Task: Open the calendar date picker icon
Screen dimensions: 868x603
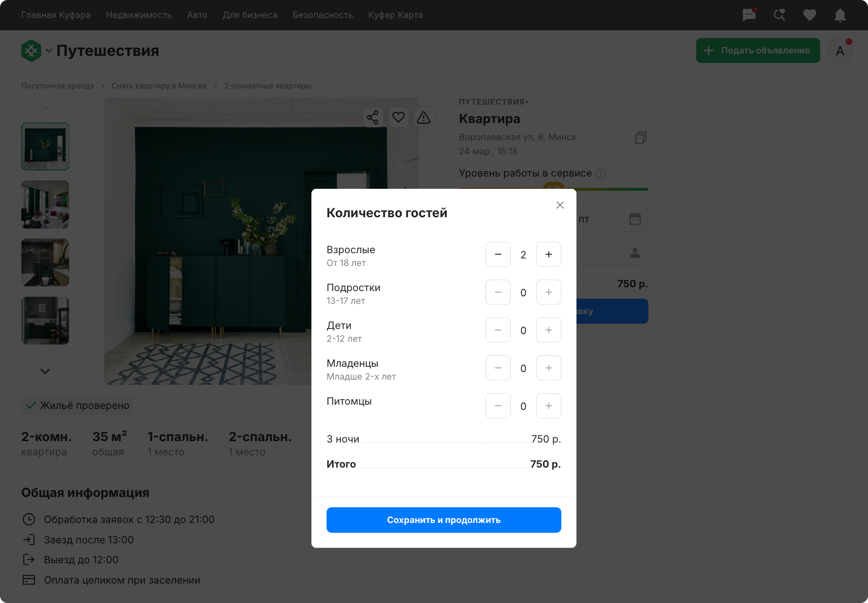Action: pos(635,219)
